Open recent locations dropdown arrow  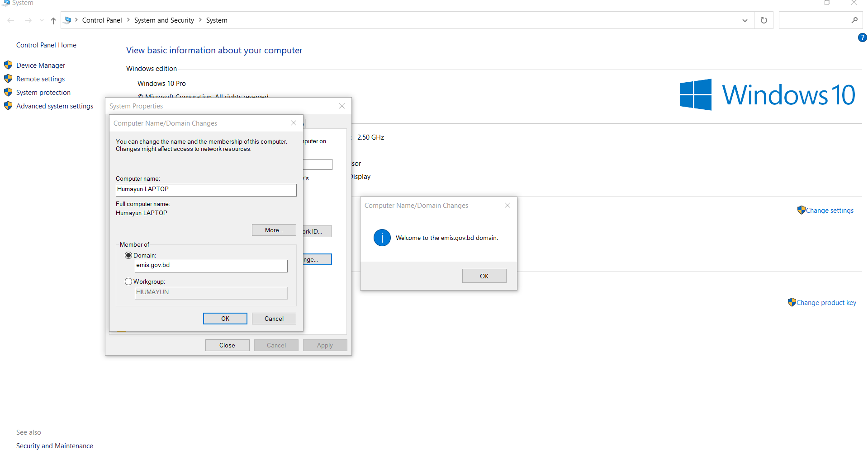click(42, 20)
